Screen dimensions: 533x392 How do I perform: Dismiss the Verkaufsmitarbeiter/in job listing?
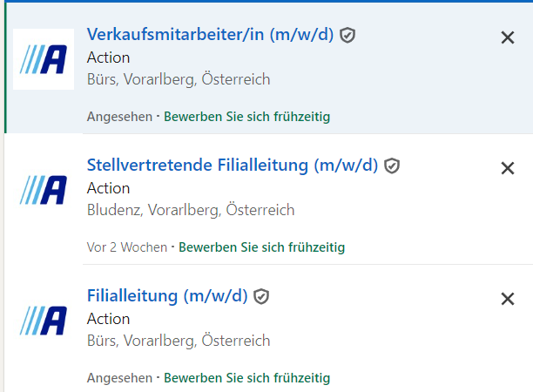point(508,37)
